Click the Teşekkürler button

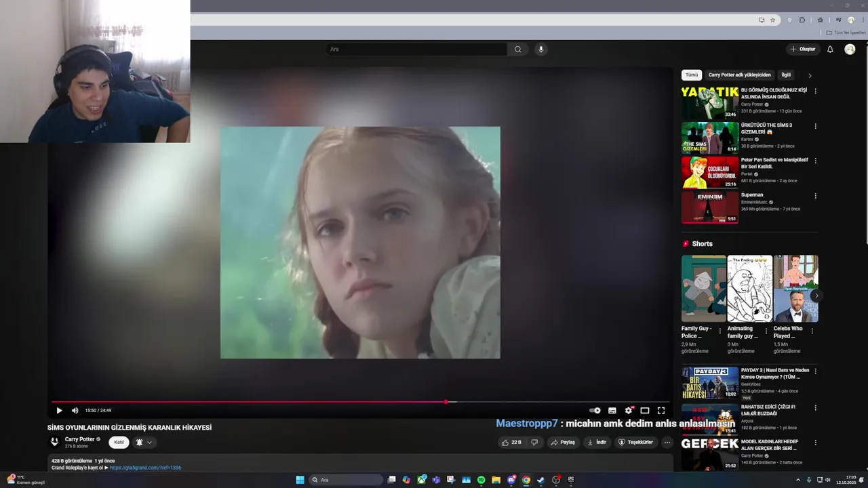tap(635, 443)
